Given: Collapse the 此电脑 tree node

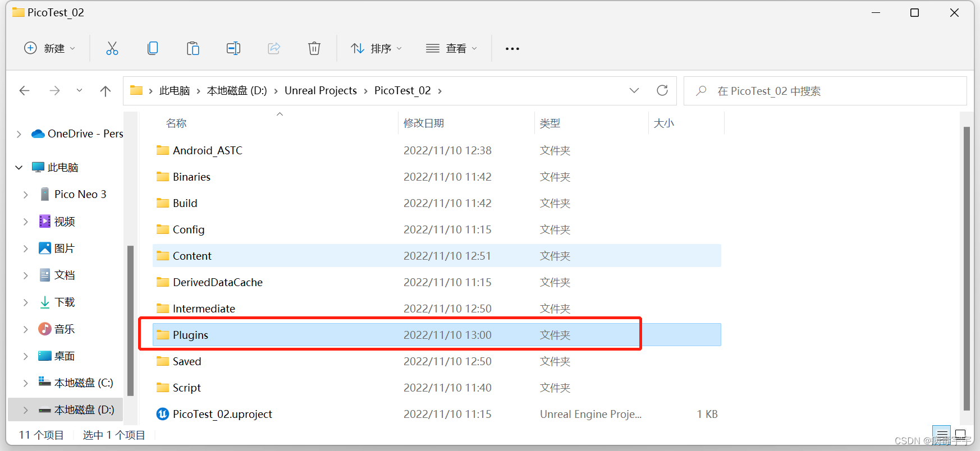Looking at the screenshot, I should tap(19, 167).
